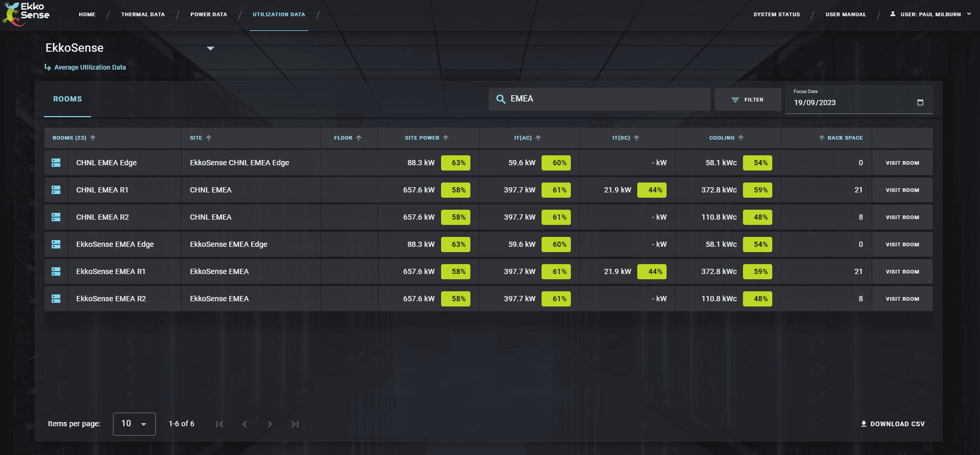Open the Thermal Data menu
Image resolution: width=980 pixels, height=455 pixels.
143,15
